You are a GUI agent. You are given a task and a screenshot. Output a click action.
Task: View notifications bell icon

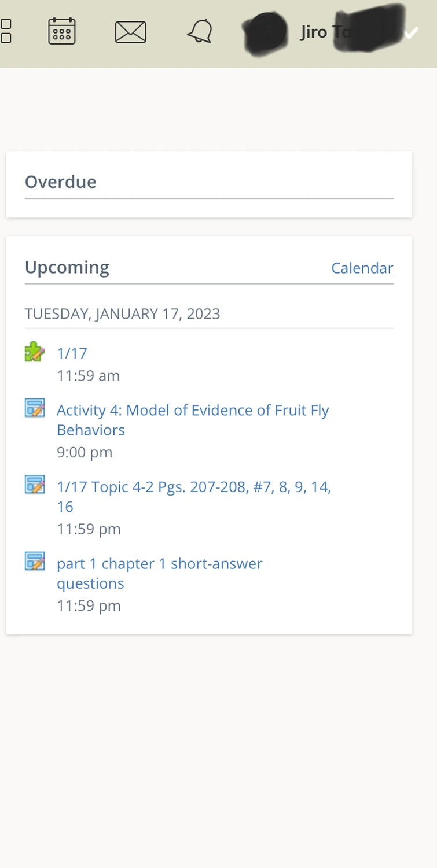pos(200,31)
